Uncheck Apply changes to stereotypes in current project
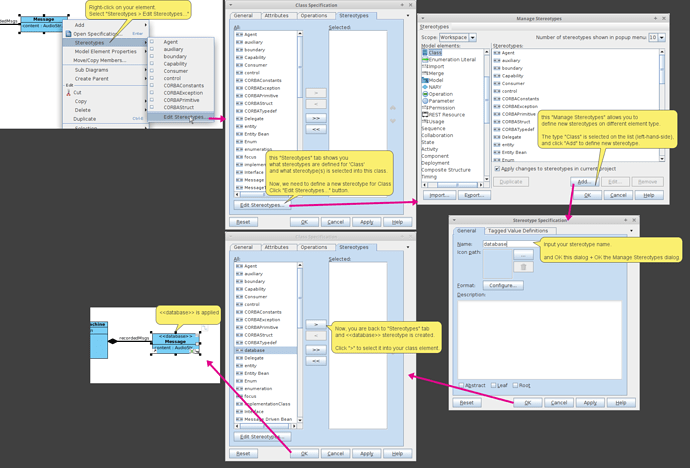The width and height of the screenshot is (690, 468). [x=497, y=168]
